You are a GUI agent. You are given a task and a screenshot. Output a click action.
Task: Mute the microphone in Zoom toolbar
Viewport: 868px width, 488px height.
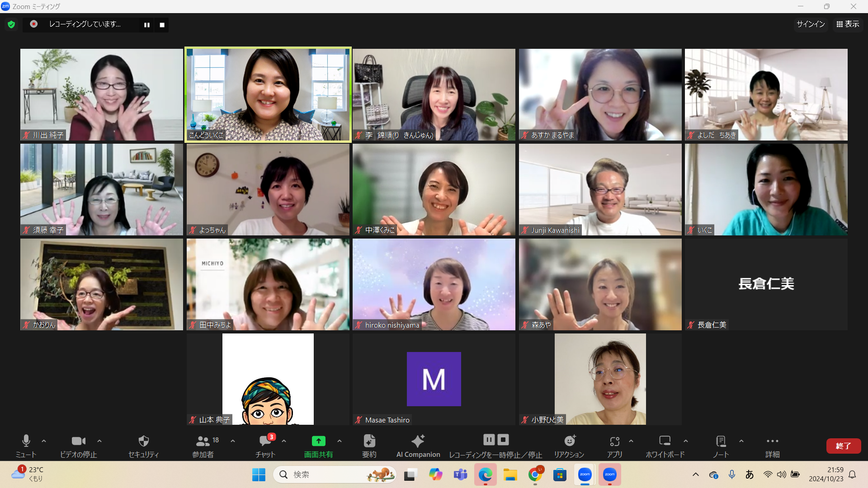click(26, 446)
